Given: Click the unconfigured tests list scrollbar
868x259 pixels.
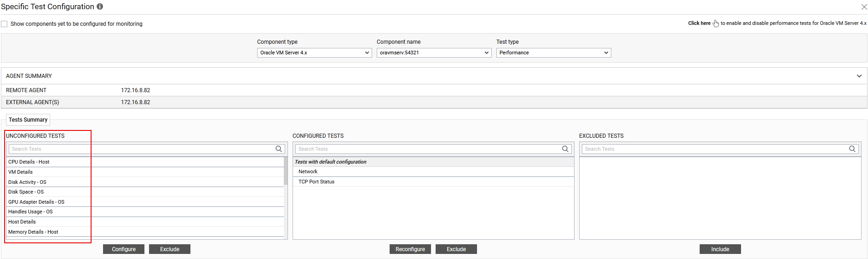Looking at the screenshot, I should coord(286,171).
